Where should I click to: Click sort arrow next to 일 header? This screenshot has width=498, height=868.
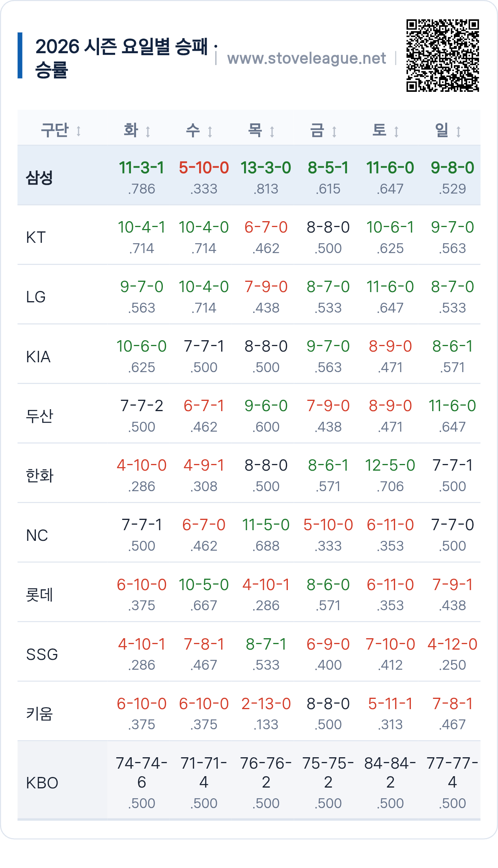459,131
